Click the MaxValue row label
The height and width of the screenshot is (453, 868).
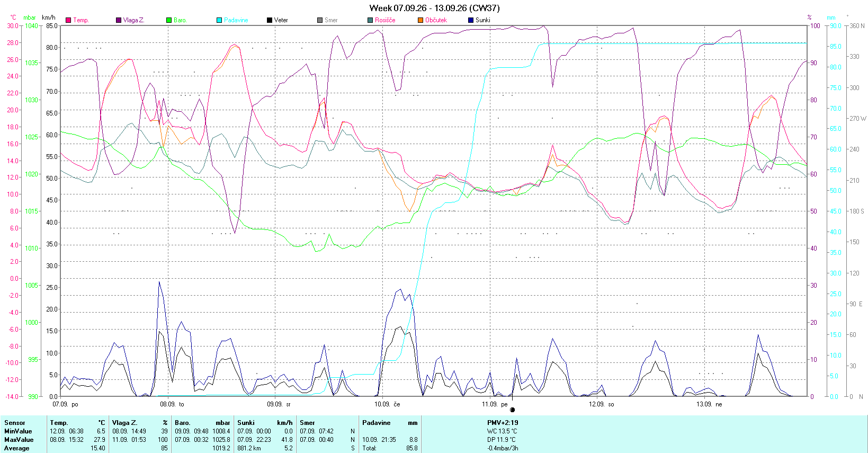pyautogui.click(x=19, y=440)
